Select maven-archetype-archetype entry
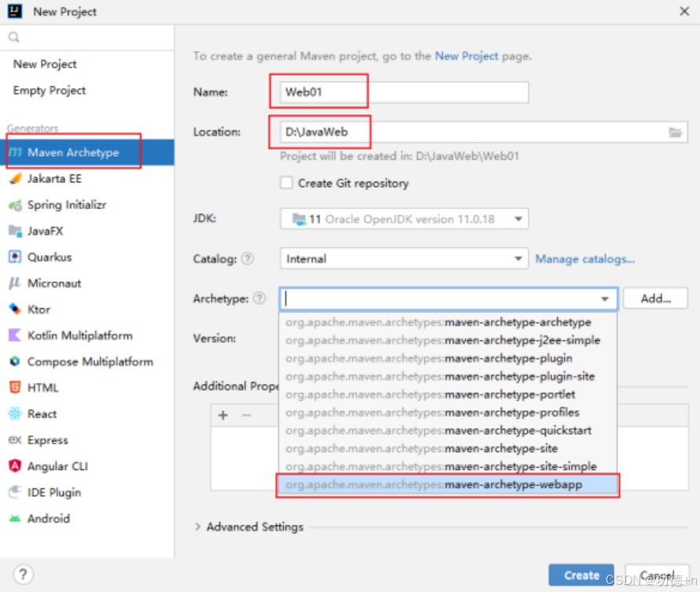 pos(448,322)
